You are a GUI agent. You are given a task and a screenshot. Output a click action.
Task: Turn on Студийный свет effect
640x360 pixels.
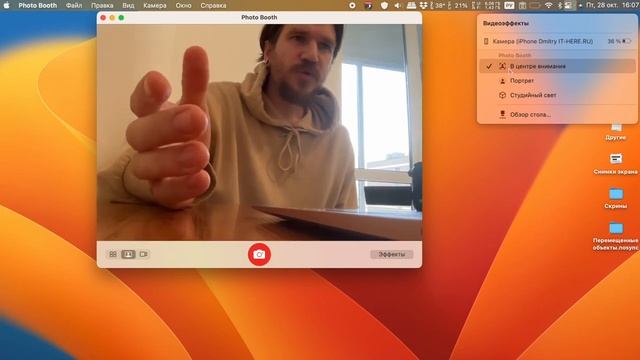click(x=557, y=95)
